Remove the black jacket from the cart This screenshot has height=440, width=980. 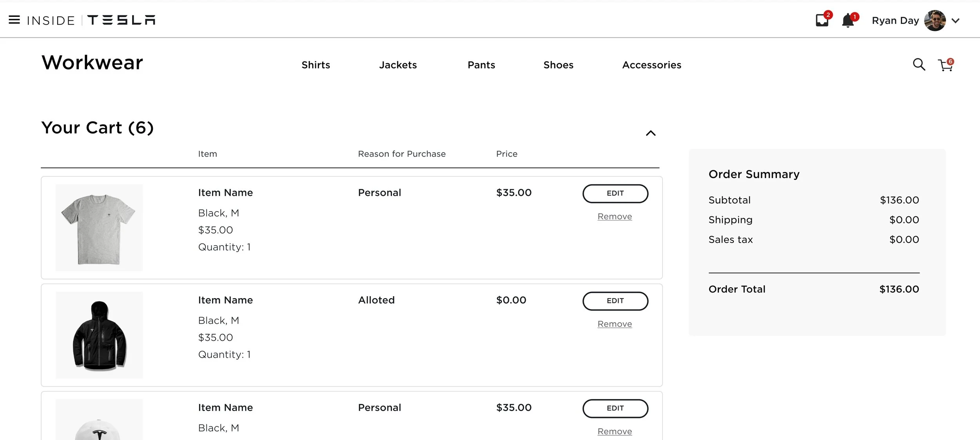[x=615, y=324]
